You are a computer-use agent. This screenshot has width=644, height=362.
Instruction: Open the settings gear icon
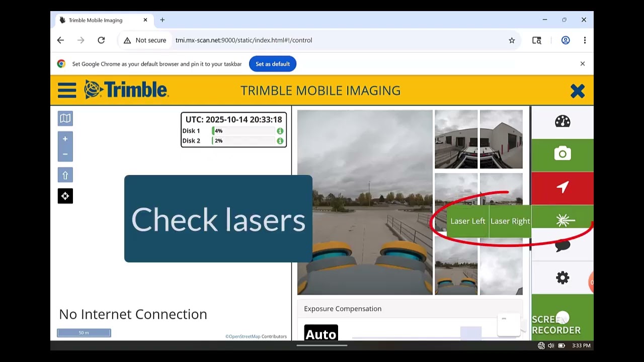coord(562,278)
